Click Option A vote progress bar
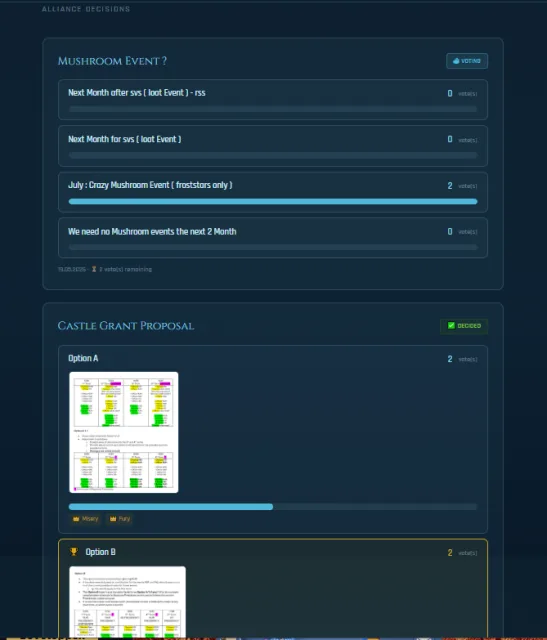The width and height of the screenshot is (547, 640). click(273, 507)
